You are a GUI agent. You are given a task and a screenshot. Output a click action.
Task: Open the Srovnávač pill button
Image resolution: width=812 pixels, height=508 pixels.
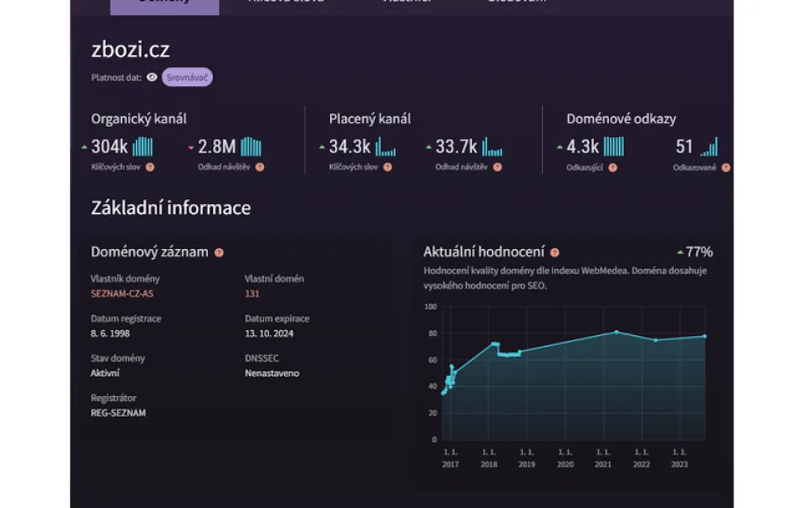187,77
